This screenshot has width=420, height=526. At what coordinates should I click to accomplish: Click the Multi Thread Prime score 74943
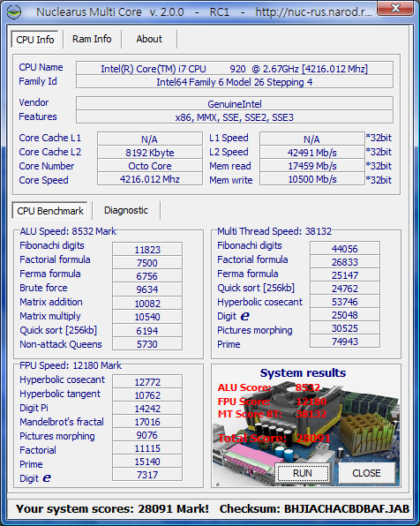click(345, 342)
